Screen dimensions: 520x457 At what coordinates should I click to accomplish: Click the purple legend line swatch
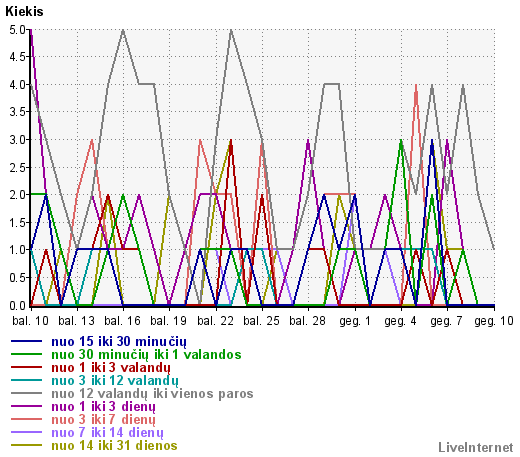tap(26, 406)
